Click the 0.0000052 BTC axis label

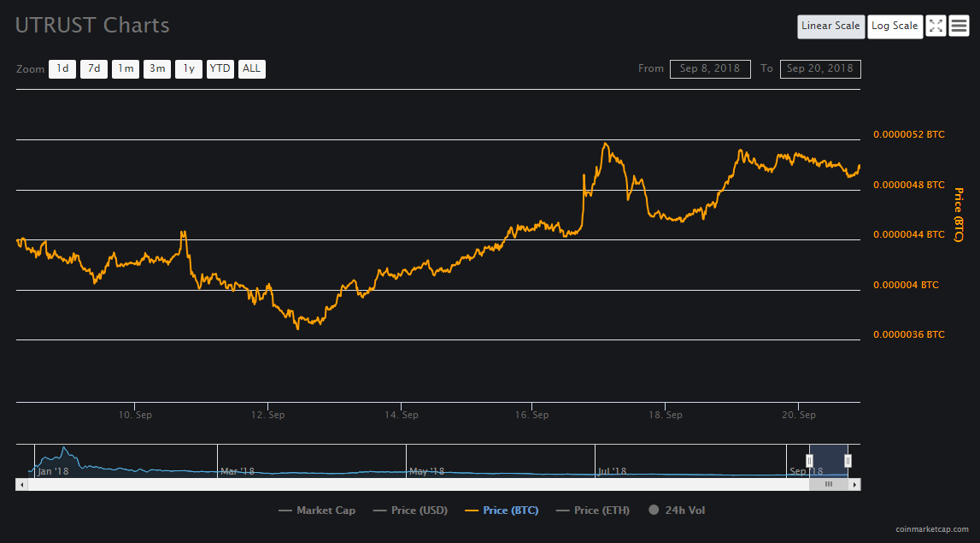[909, 134]
